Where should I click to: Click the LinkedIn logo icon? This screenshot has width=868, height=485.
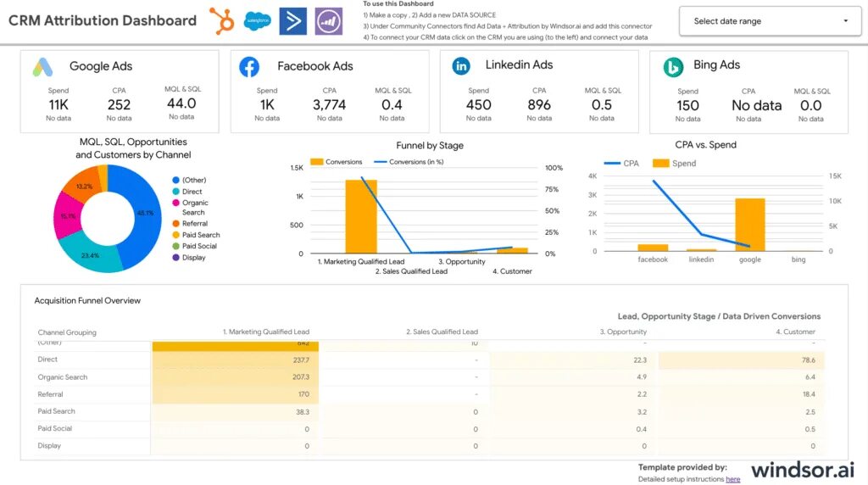coord(462,66)
